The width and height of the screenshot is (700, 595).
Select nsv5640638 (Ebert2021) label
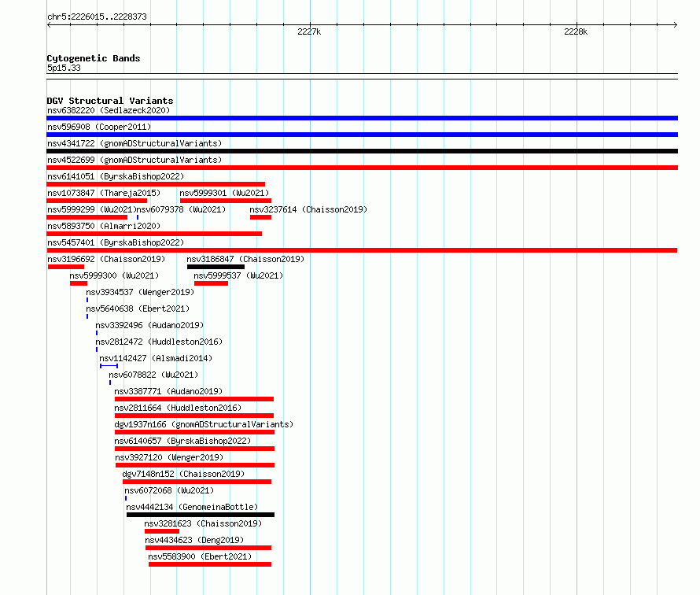coord(138,309)
